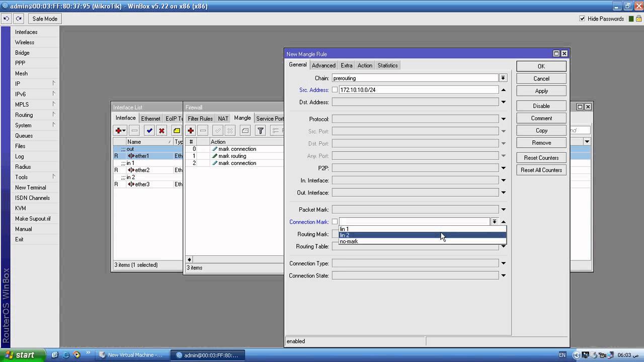Viewport: 644px width, 362px height.
Task: Open the IP submenu in sidebar
Action: coord(34,84)
